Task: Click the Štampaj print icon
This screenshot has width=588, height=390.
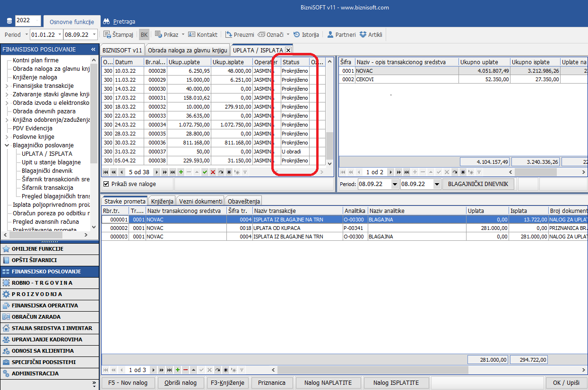Action: point(107,34)
